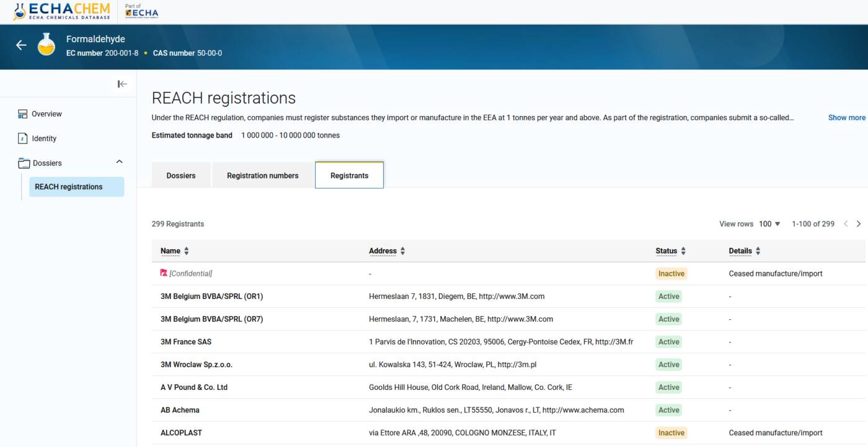Image resolution: width=868 pixels, height=447 pixels.
Task: Open Identity in the sidebar
Action: (44, 139)
